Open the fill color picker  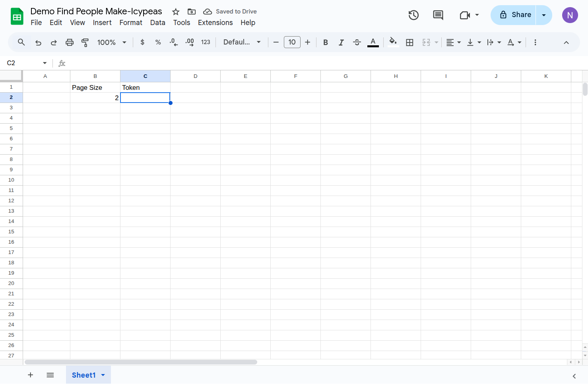tap(393, 42)
